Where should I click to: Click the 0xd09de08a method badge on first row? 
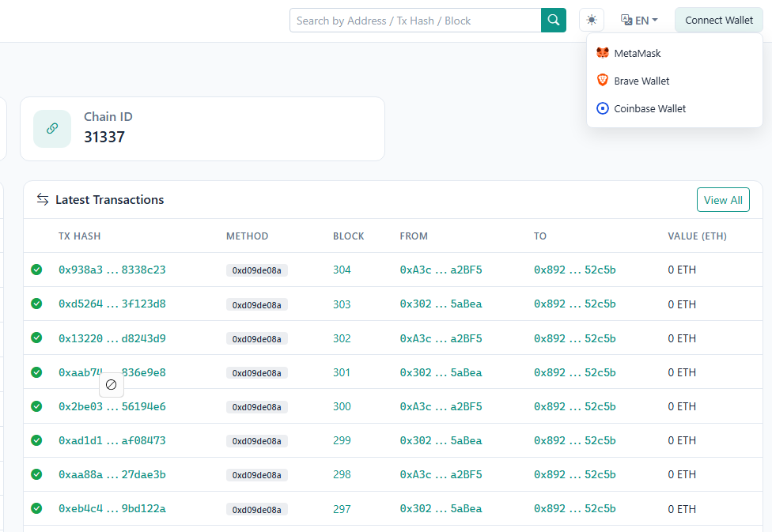tap(256, 270)
